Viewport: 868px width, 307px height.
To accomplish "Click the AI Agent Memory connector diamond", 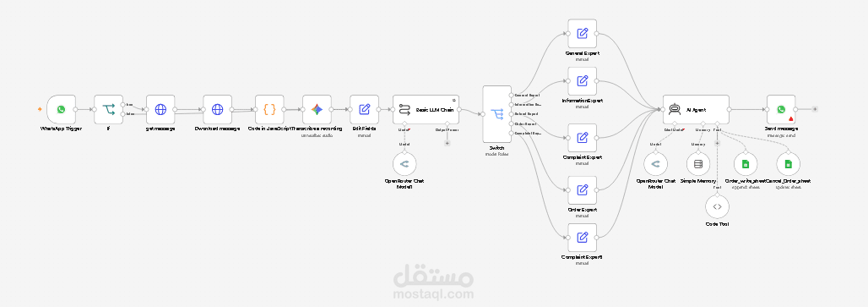I will tap(703, 123).
